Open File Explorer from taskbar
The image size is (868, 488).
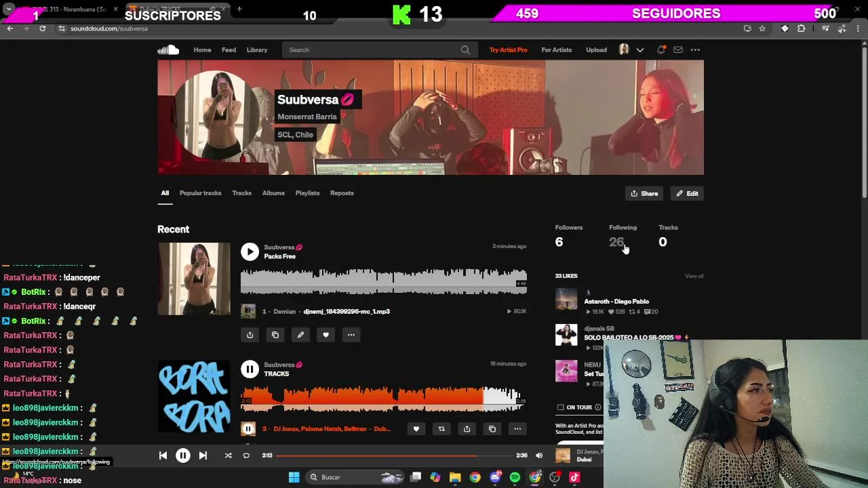[455, 477]
